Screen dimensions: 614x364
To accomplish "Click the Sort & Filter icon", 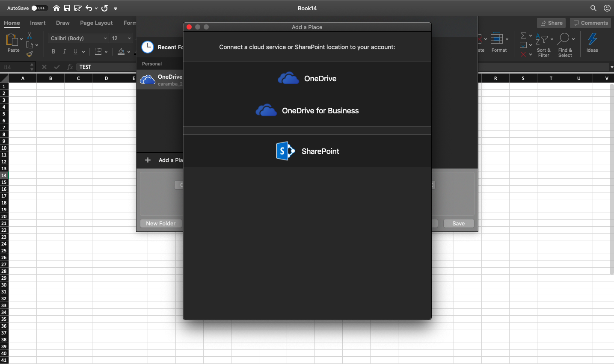I will [x=542, y=39].
